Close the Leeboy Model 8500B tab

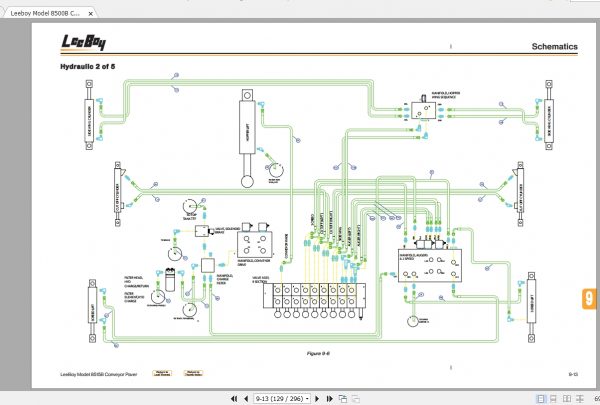point(91,14)
